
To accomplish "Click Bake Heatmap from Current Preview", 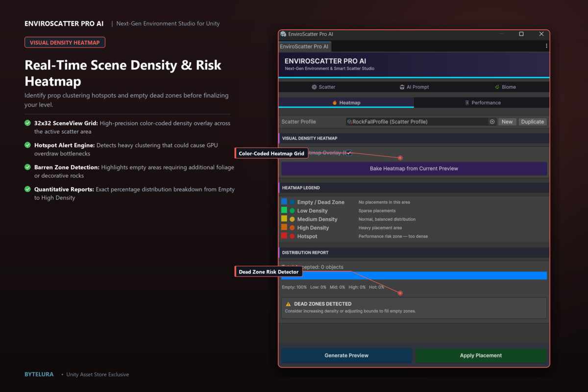I will click(414, 169).
